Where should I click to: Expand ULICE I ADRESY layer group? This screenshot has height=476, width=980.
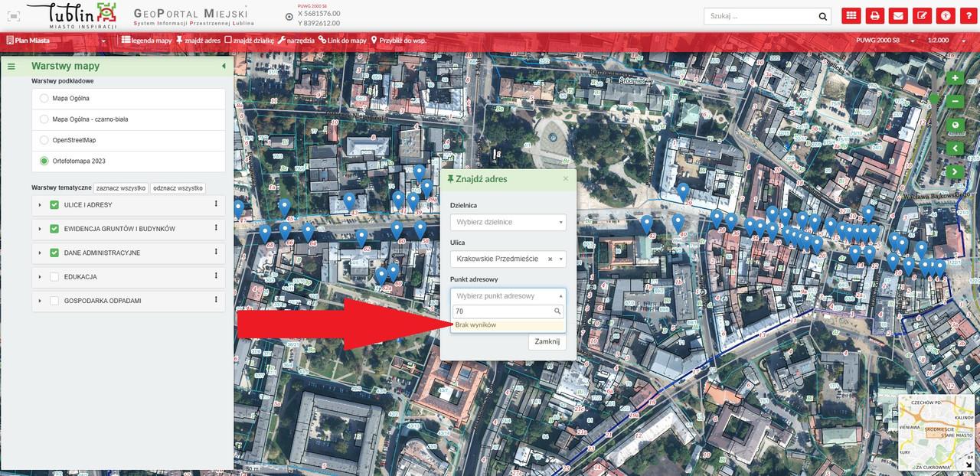point(39,205)
